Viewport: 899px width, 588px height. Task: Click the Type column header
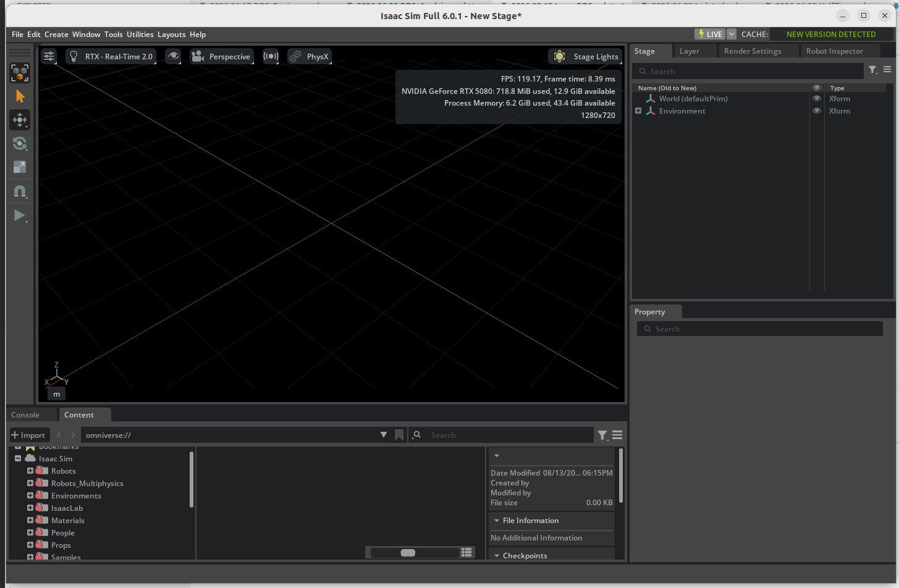point(837,88)
